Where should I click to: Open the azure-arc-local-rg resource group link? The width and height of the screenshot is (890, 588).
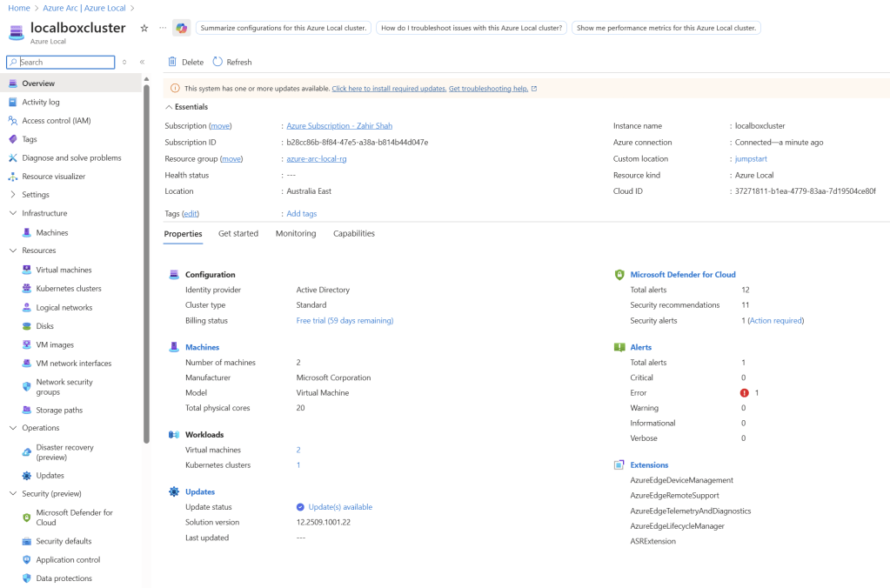pyautogui.click(x=317, y=159)
